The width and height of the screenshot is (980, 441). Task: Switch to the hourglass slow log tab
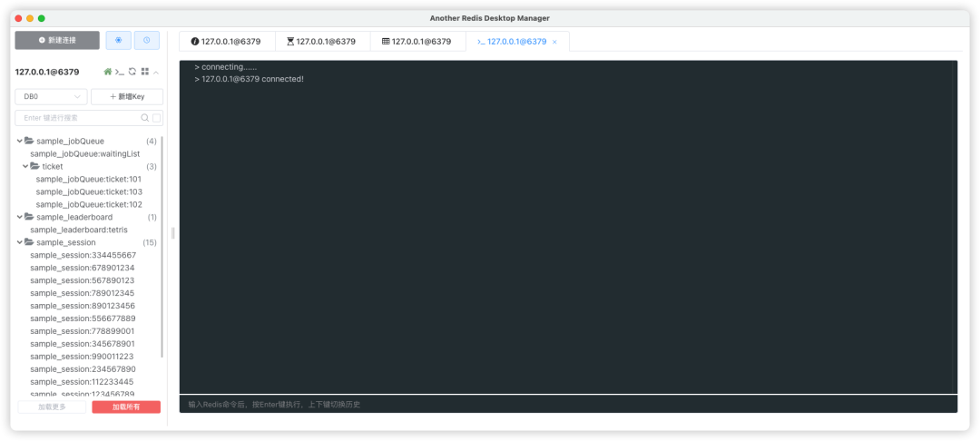(x=322, y=41)
